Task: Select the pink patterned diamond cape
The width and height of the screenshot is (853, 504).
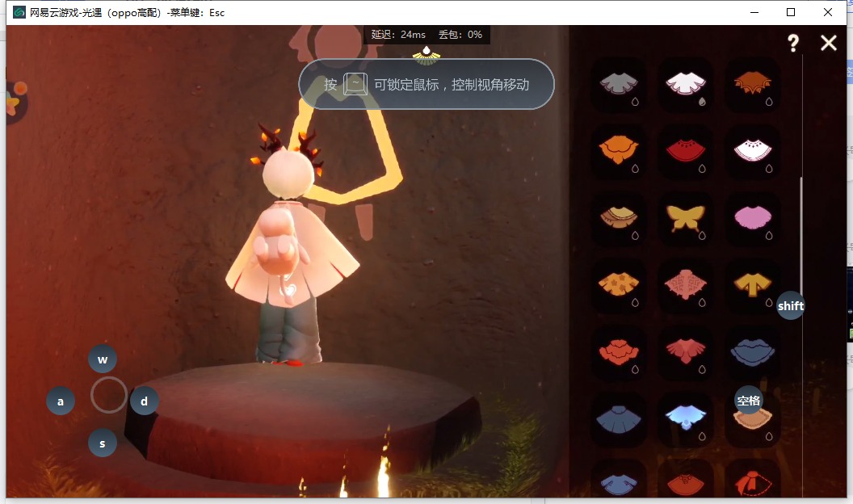Action: pos(686,283)
